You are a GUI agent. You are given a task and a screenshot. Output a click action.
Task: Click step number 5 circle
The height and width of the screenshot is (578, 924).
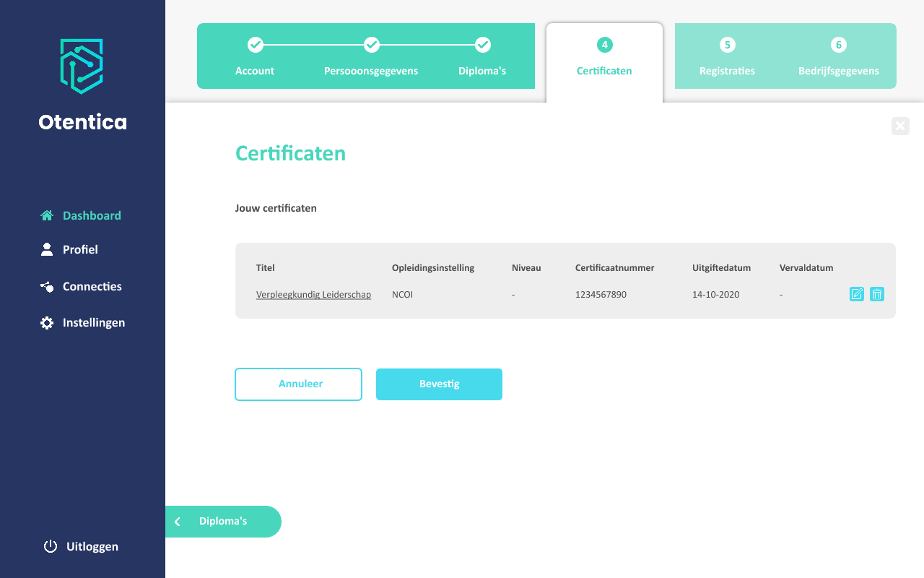[x=727, y=45]
